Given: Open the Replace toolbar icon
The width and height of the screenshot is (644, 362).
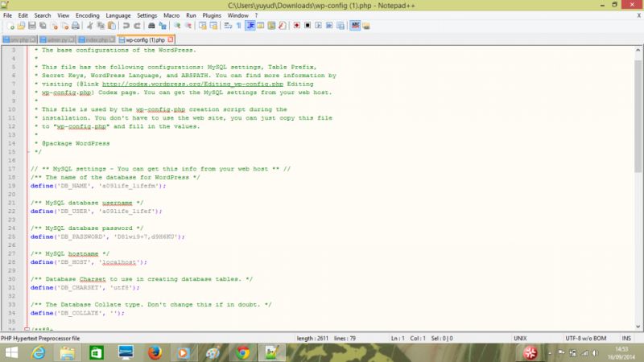Looking at the screenshot, I should click(x=163, y=26).
